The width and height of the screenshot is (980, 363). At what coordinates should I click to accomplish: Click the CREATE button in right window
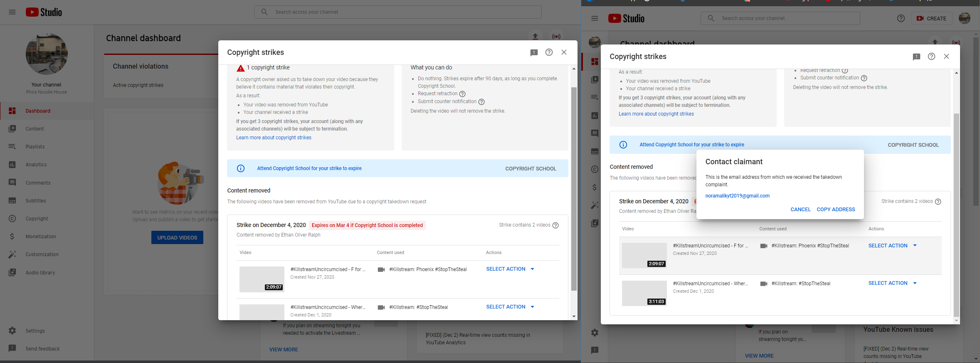[x=931, y=18]
